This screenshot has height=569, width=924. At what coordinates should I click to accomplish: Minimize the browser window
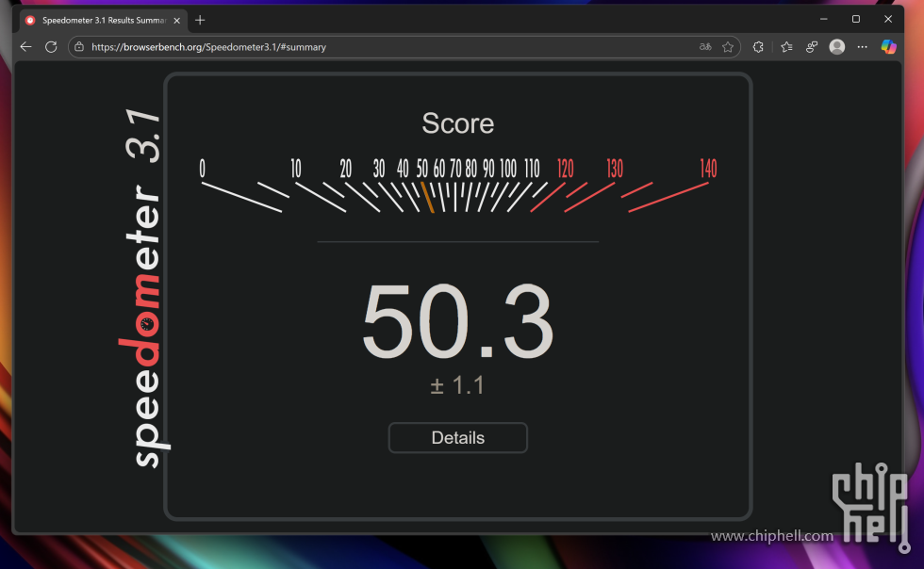(824, 19)
